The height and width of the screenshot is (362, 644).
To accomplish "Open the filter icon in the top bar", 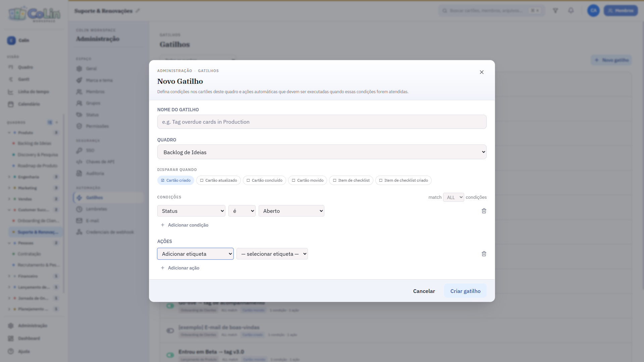I will [x=555, y=11].
